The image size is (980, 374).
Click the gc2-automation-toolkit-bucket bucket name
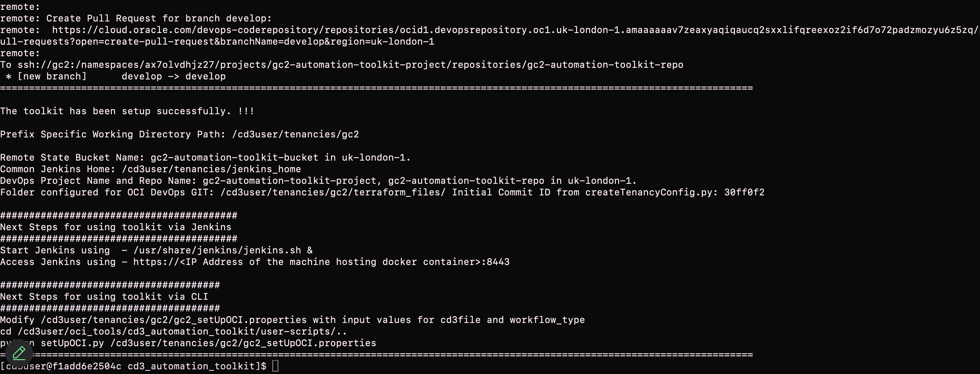point(234,158)
